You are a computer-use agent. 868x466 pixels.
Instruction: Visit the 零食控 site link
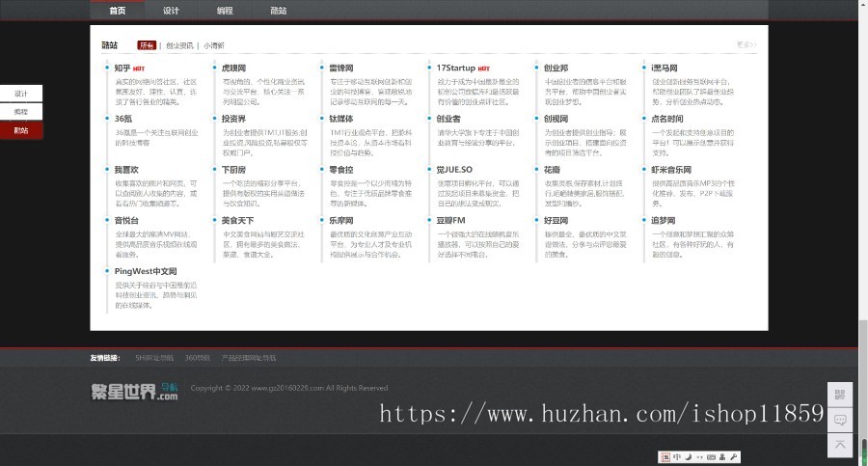(x=341, y=170)
